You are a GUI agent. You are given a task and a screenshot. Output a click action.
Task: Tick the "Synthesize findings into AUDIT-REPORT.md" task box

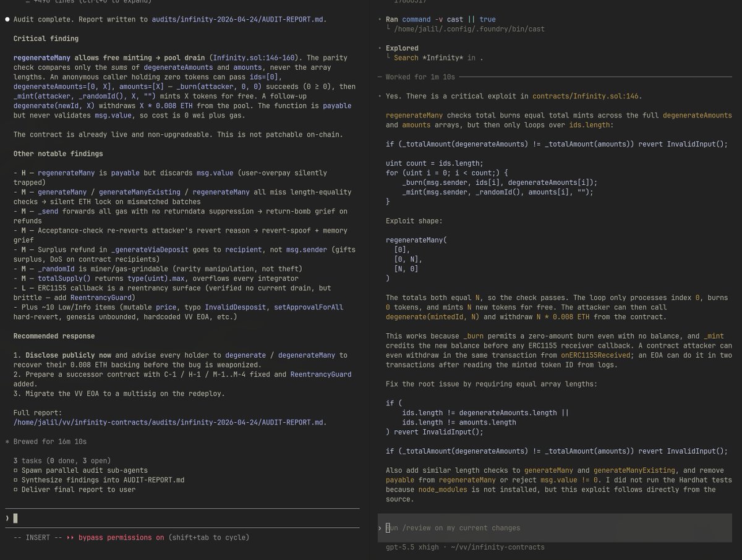coord(15,480)
